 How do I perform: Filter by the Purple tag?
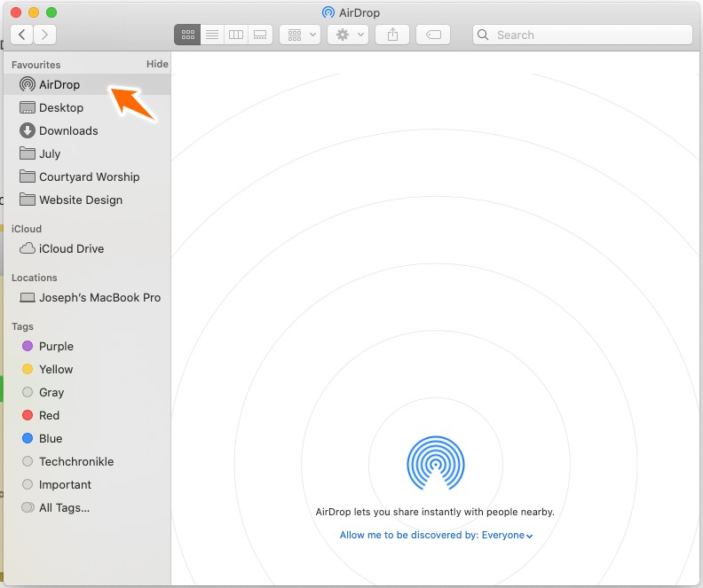coord(87,346)
